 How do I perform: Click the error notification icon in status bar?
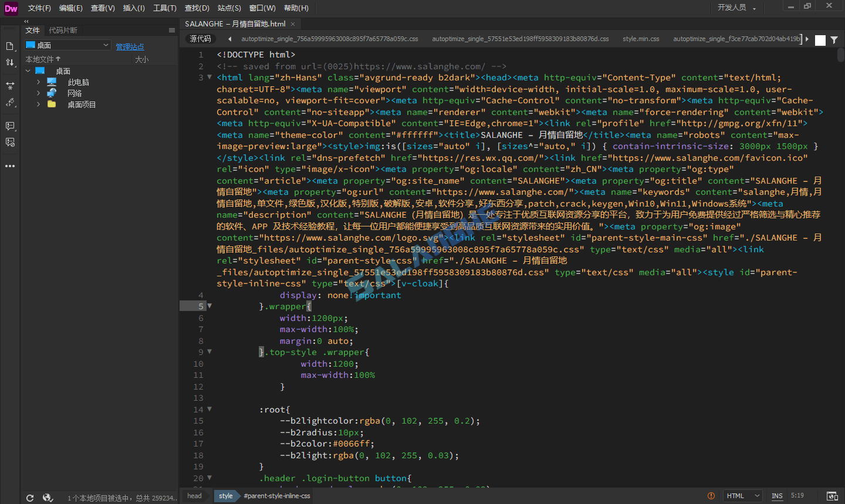711,496
